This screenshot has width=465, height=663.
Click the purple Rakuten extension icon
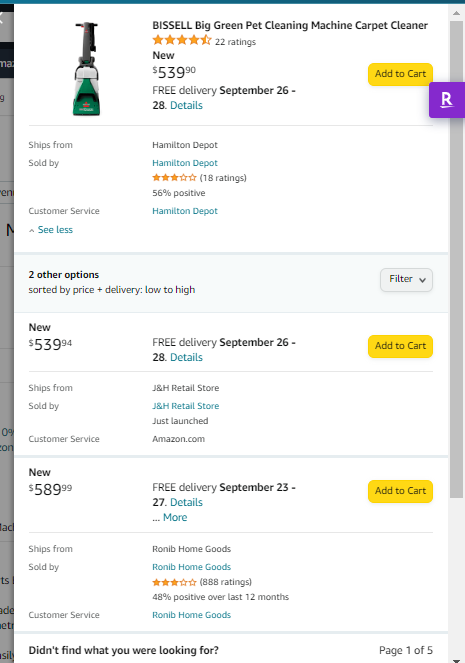click(x=447, y=100)
